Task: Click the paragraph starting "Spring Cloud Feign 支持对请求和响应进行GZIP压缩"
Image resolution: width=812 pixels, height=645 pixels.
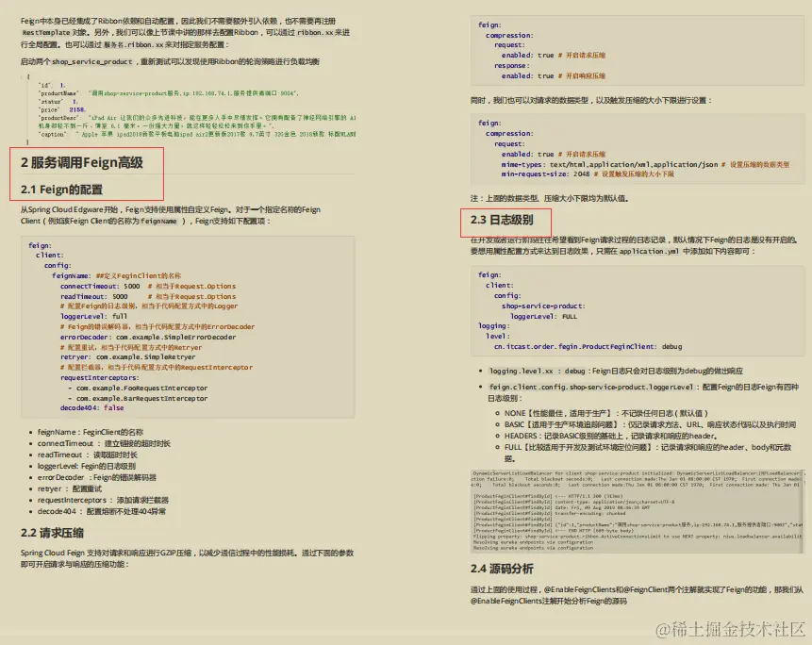Action: 187,558
